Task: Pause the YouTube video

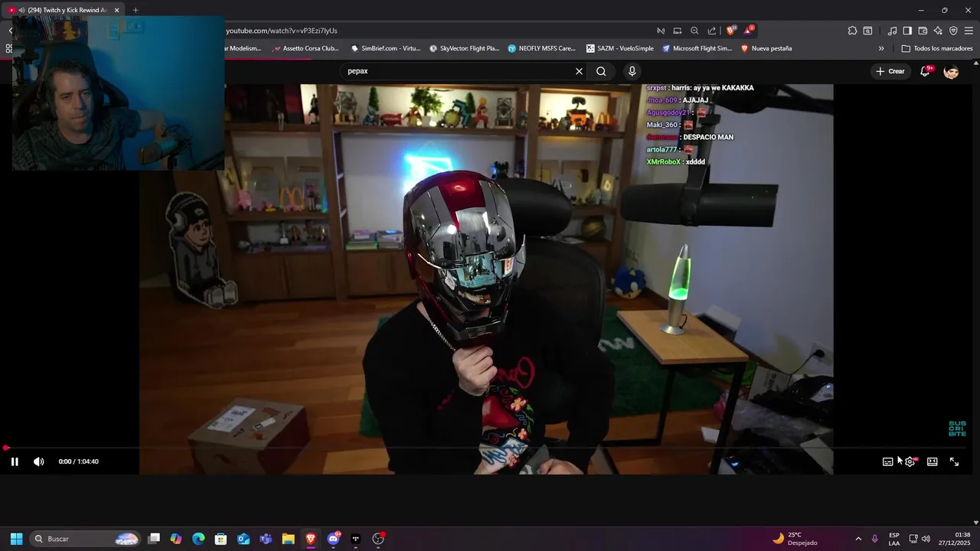Action: pyautogui.click(x=15, y=461)
